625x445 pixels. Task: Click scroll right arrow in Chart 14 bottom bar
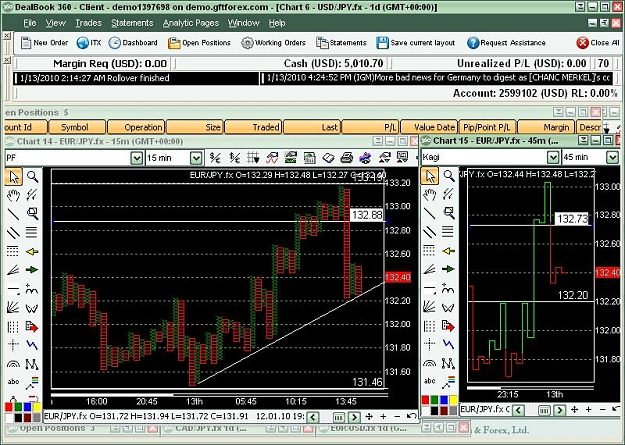354,417
